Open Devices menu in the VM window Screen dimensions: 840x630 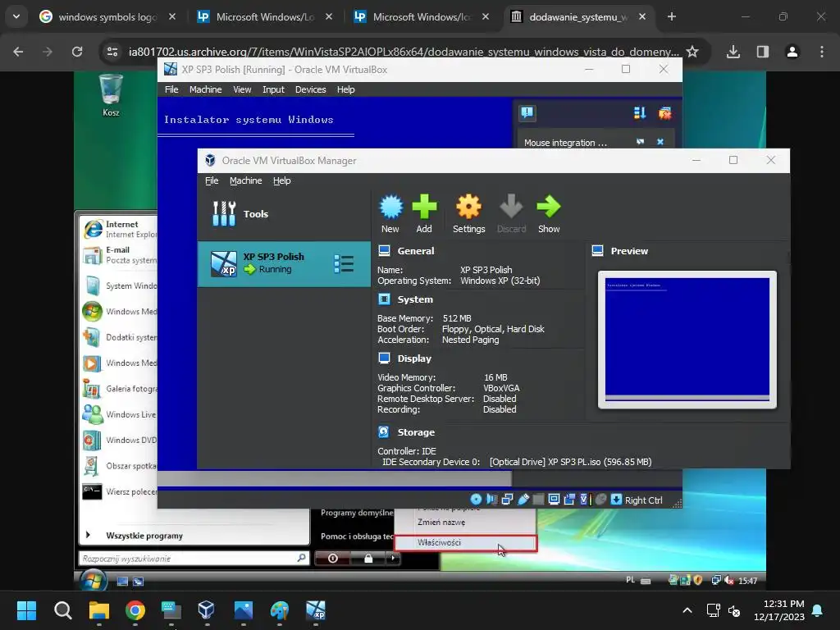click(x=310, y=89)
